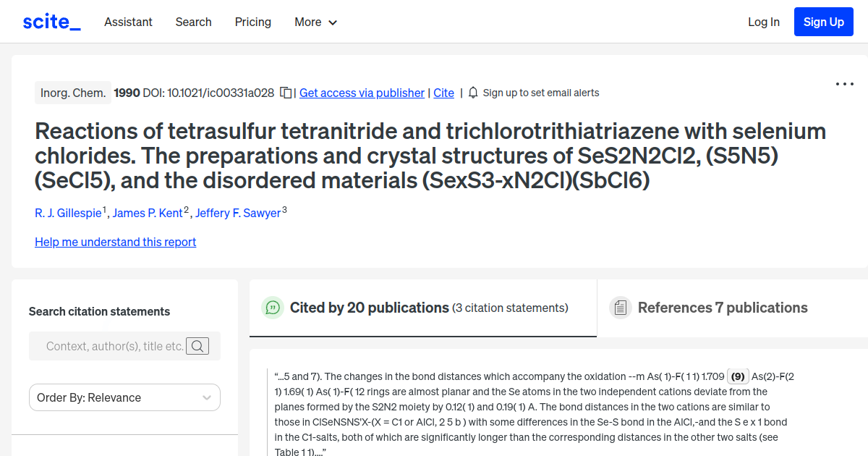This screenshot has width=868, height=456.
Task: Open the Order By Relevance dropdown
Action: pyautogui.click(x=124, y=397)
